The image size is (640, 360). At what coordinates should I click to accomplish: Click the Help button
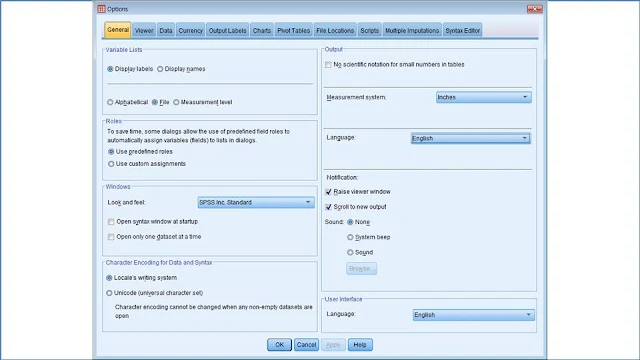point(360,345)
